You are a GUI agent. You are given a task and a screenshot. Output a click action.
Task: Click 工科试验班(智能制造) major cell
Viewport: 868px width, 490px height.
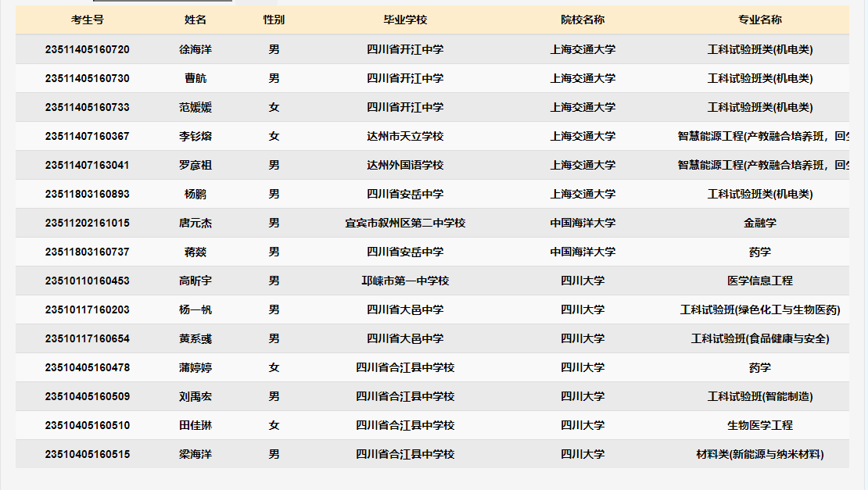[x=760, y=396]
